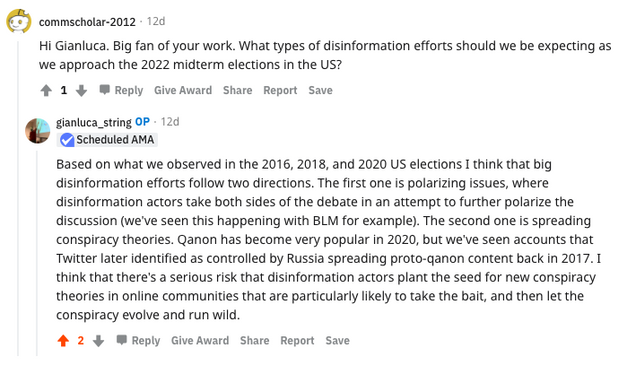Downvote gianluca_string's reply
This screenshot has height=365, width=636.
pos(99,341)
